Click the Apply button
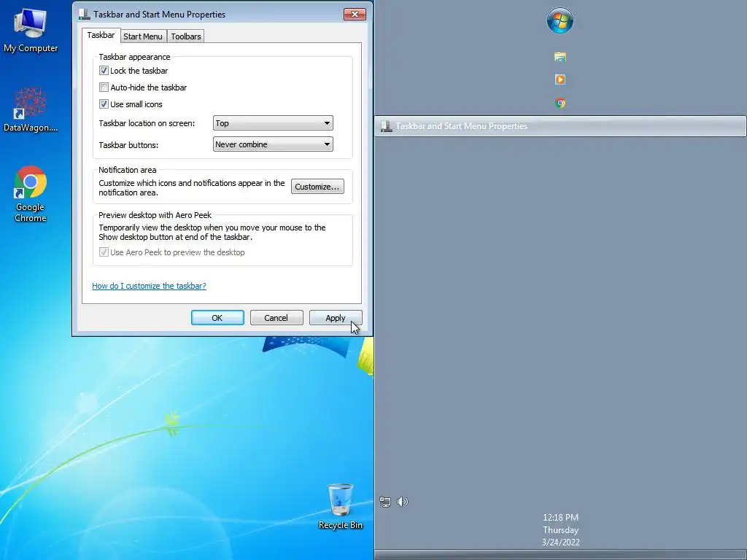Screen dimensions: 747x560 point(336,318)
